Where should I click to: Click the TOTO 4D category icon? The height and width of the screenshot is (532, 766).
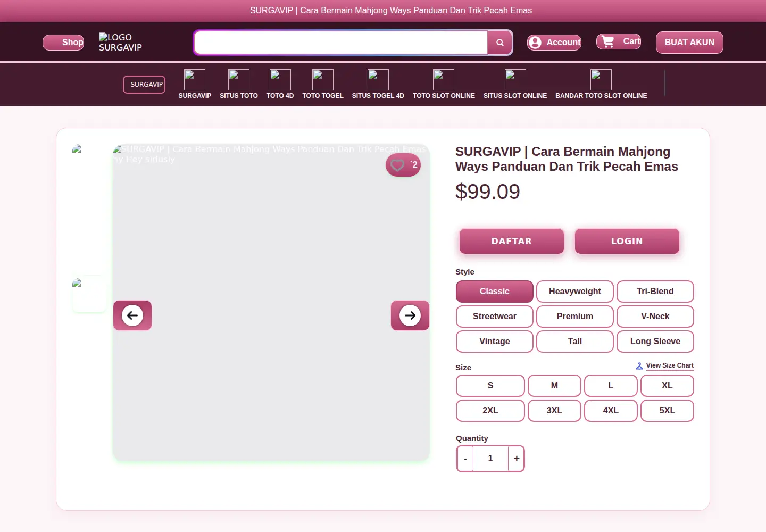(280, 80)
